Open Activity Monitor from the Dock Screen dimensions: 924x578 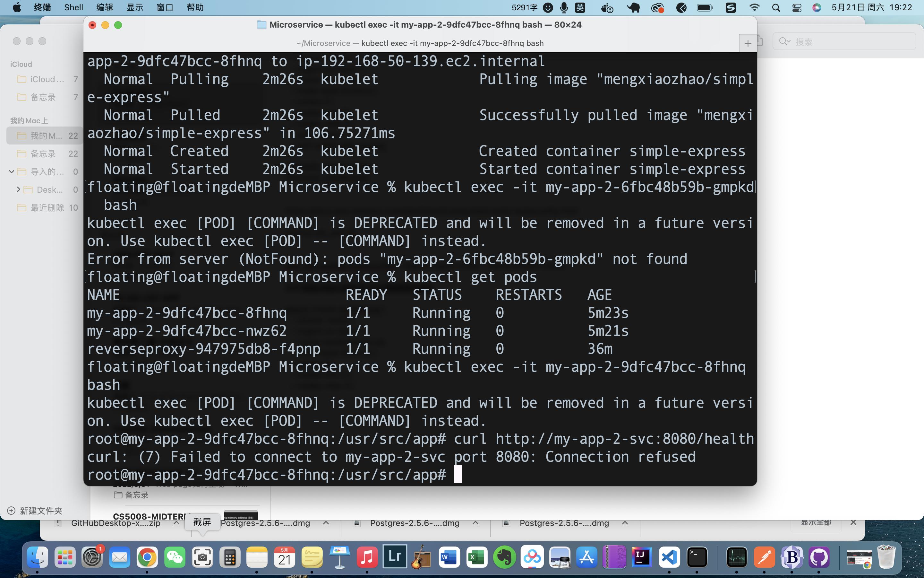point(737,557)
